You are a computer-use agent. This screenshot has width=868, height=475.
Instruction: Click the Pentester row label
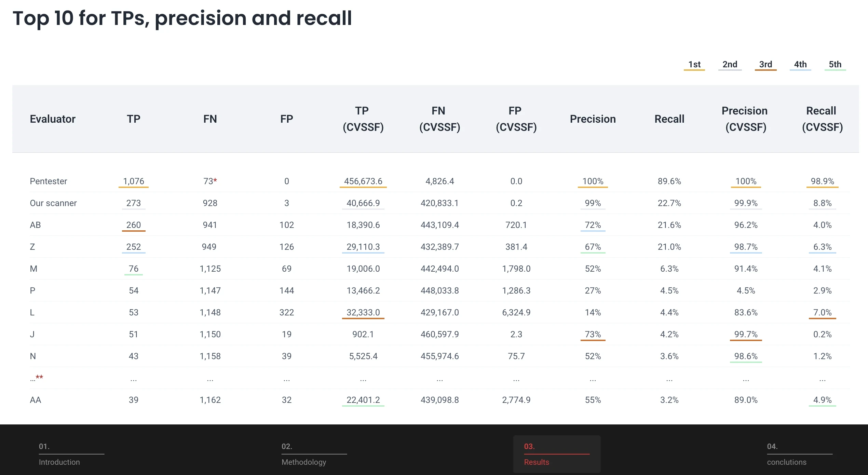[48, 181]
